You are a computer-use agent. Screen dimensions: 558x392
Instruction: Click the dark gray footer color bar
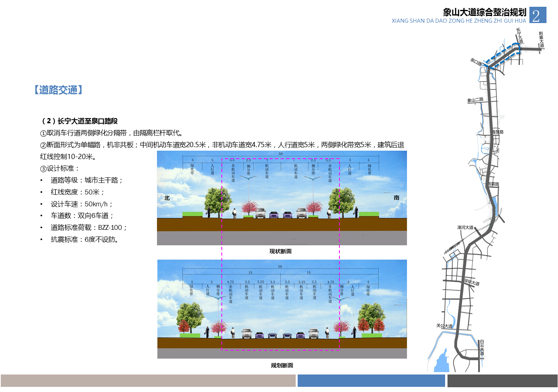click(x=502, y=380)
